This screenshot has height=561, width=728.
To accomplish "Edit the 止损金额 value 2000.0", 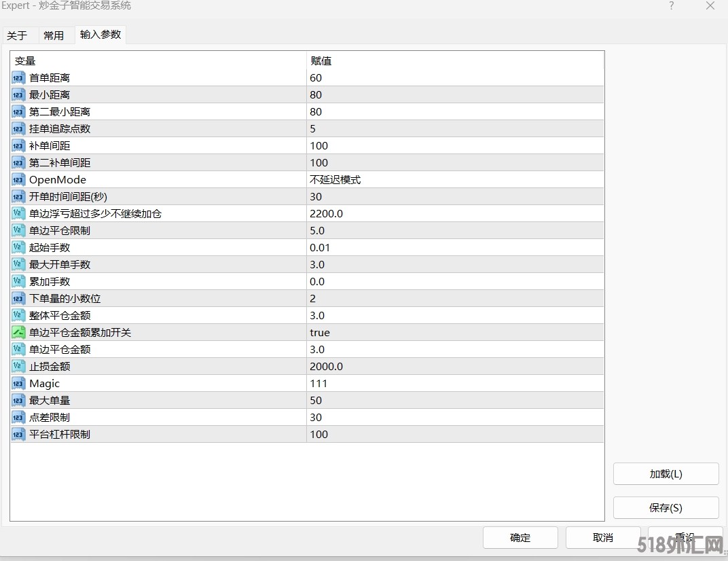I will [x=455, y=366].
